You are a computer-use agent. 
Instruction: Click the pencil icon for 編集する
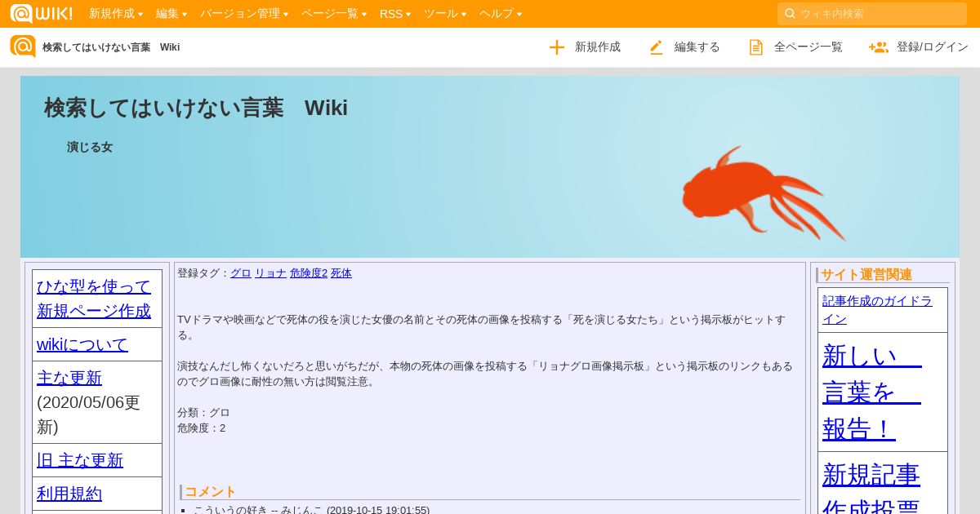click(657, 47)
